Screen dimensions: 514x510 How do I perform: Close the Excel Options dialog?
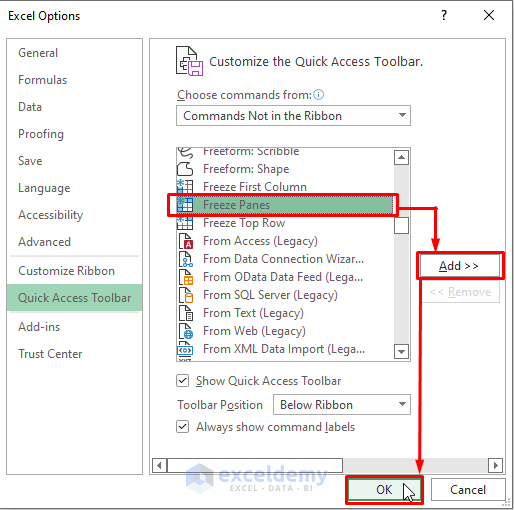tap(489, 15)
